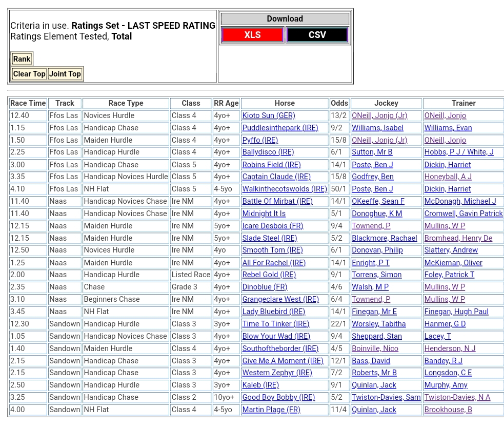Click the Joint Top button

click(x=65, y=74)
